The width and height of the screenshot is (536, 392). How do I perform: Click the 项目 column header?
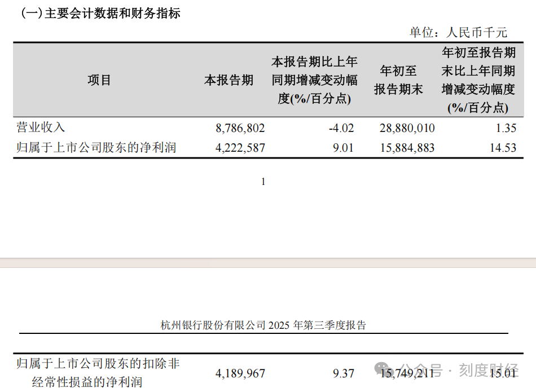(99, 80)
